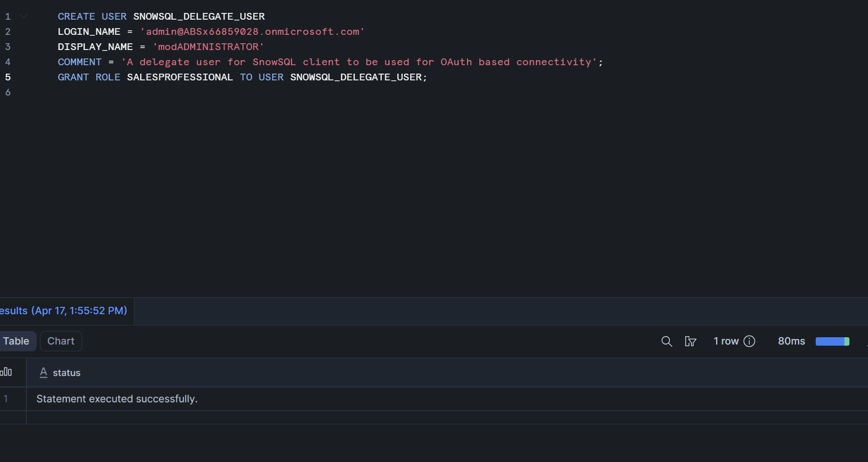This screenshot has width=868, height=462.
Task: Select result row number 1
Action: point(6,399)
